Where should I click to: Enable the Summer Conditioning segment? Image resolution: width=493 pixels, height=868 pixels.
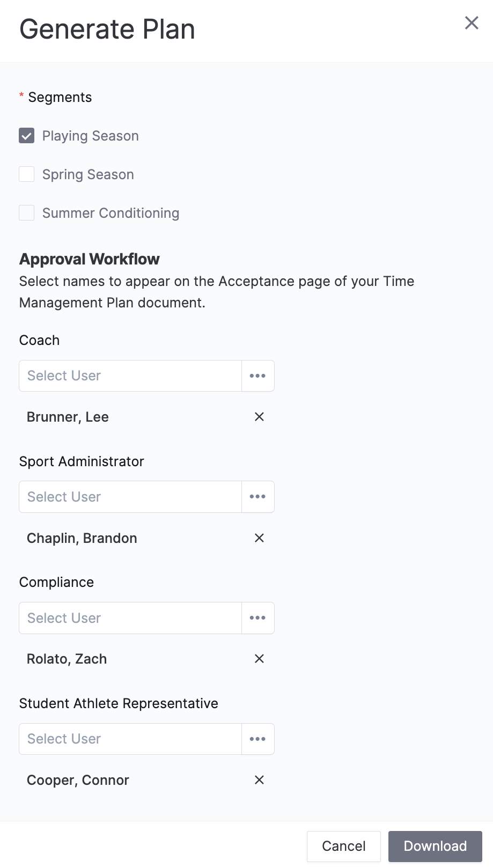point(26,213)
